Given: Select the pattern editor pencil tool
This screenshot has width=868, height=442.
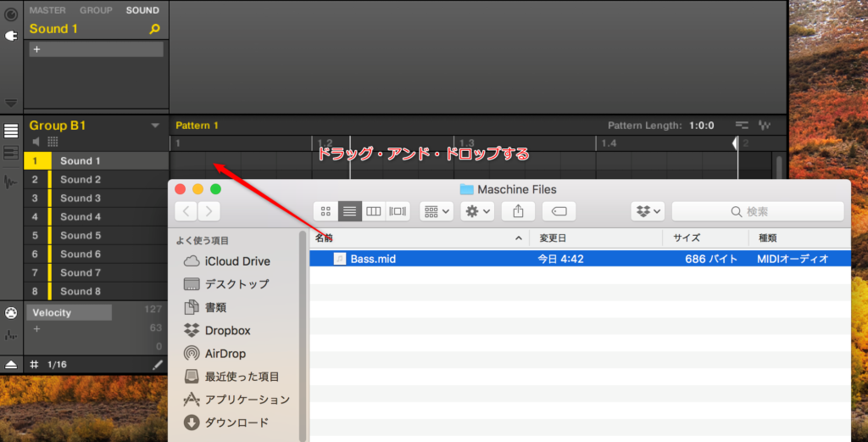Looking at the screenshot, I should coord(157,364).
